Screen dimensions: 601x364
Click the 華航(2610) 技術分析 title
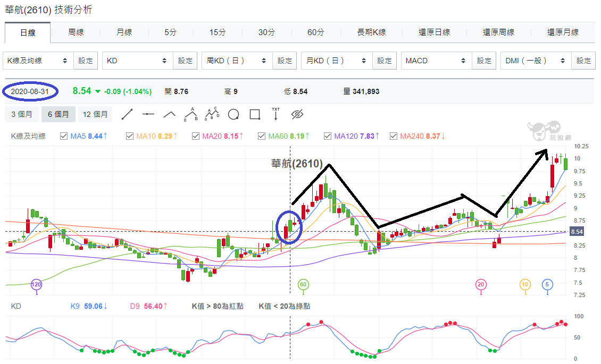coord(49,10)
